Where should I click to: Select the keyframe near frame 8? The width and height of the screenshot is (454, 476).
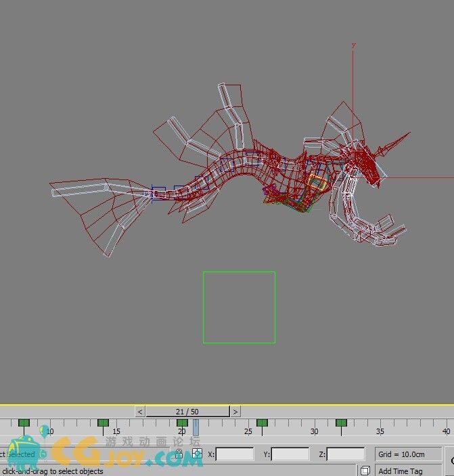(x=24, y=423)
